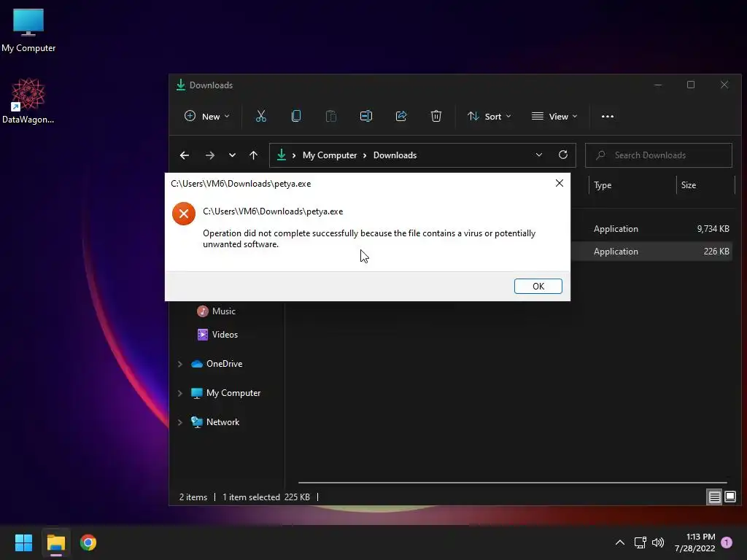Switch to large thumbnails view layout

click(730, 497)
